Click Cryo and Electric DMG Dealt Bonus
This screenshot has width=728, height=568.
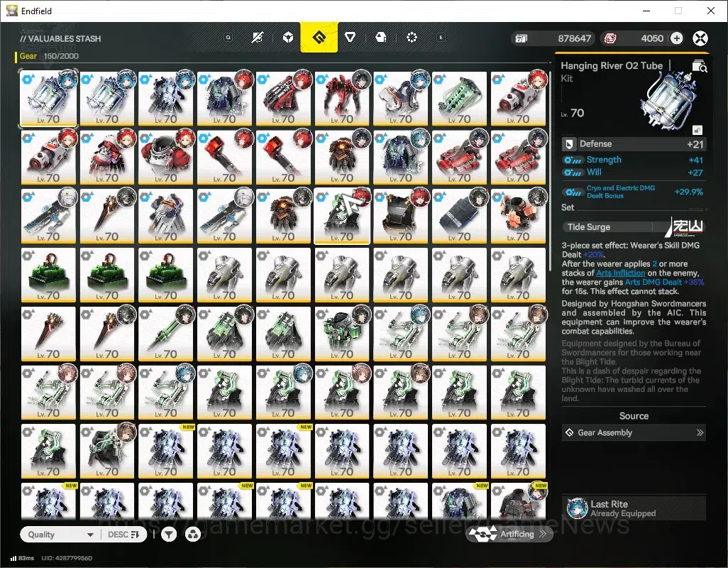[634, 192]
